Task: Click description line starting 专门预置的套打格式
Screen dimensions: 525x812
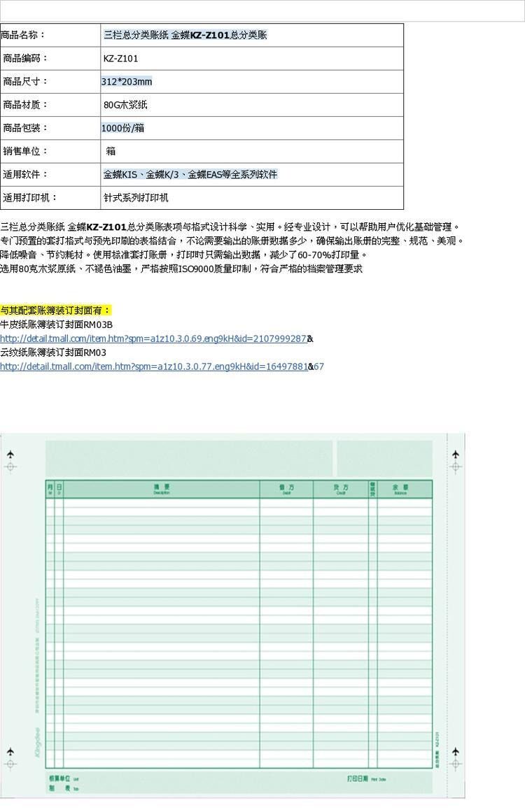Action: [232, 241]
